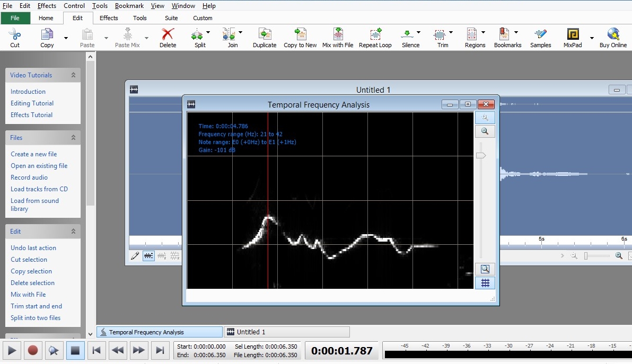Click the Repeat Loop icon
Viewport: 632px width, 364px height.
(x=375, y=34)
